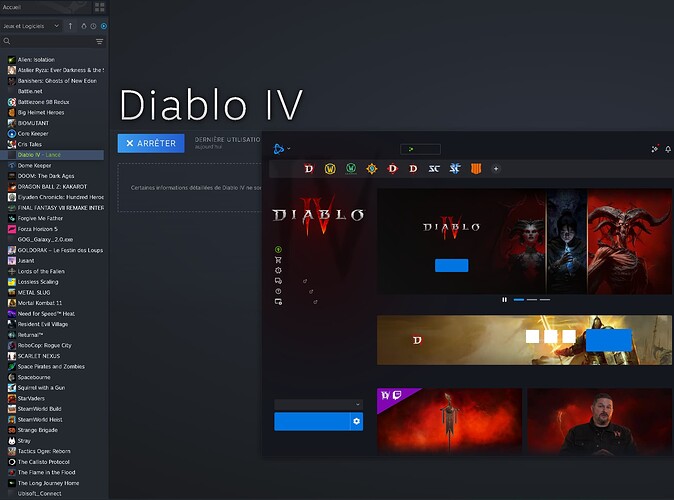Image resolution: width=674 pixels, height=500 pixels.
Task: Open Battle.net logo menu
Action: tap(282, 149)
